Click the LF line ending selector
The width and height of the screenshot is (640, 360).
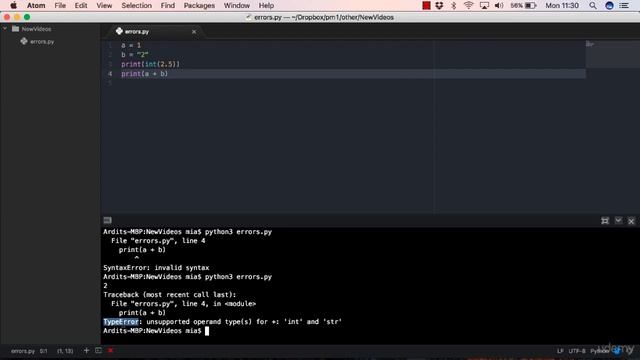tap(560, 351)
